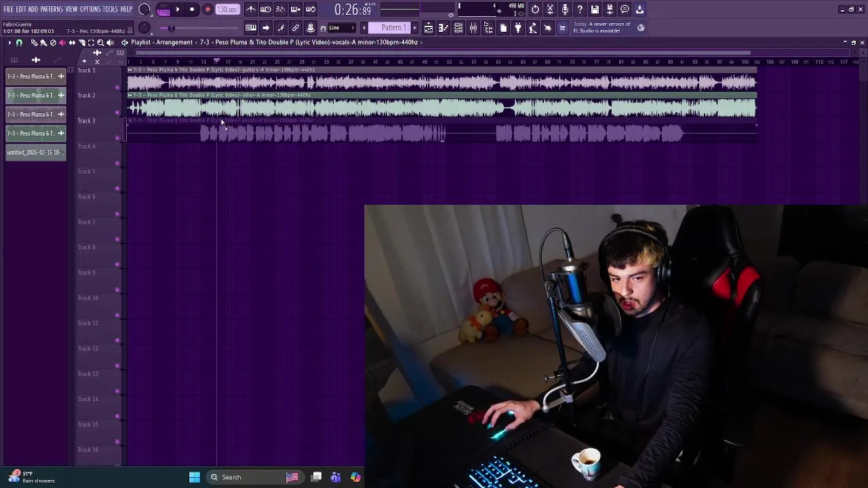Viewport: 868px width, 488px height.
Task: Open the shopping cart content library
Action: coord(562,28)
